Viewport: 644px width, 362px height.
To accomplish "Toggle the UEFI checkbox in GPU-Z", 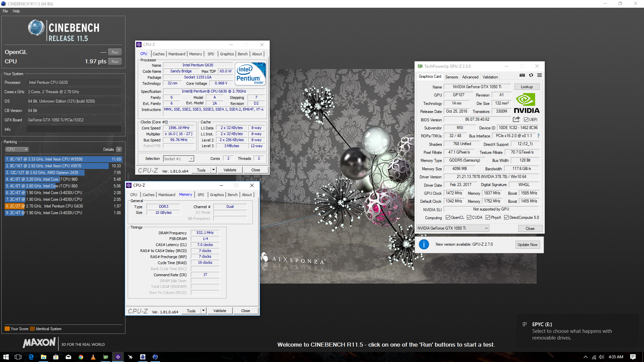I will tap(526, 120).
